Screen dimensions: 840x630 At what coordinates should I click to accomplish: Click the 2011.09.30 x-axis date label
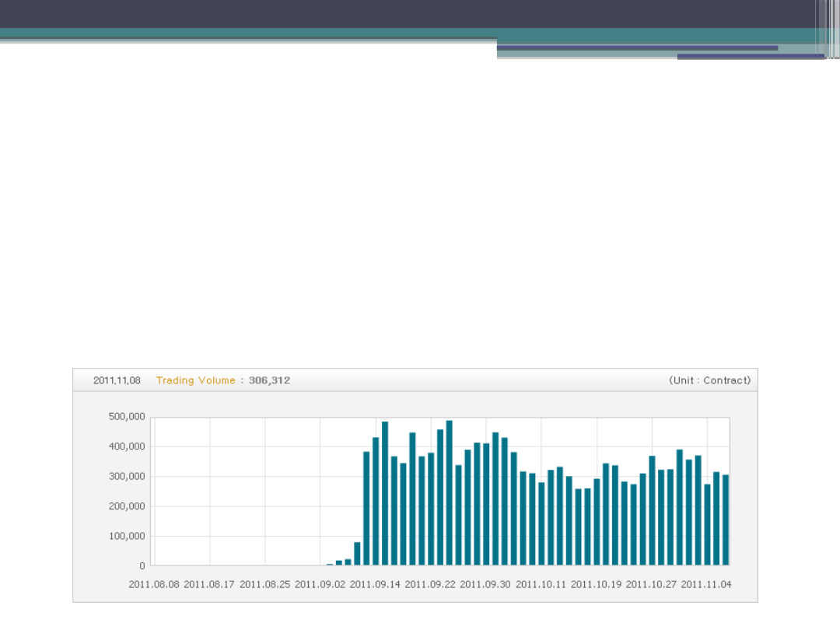(485, 584)
